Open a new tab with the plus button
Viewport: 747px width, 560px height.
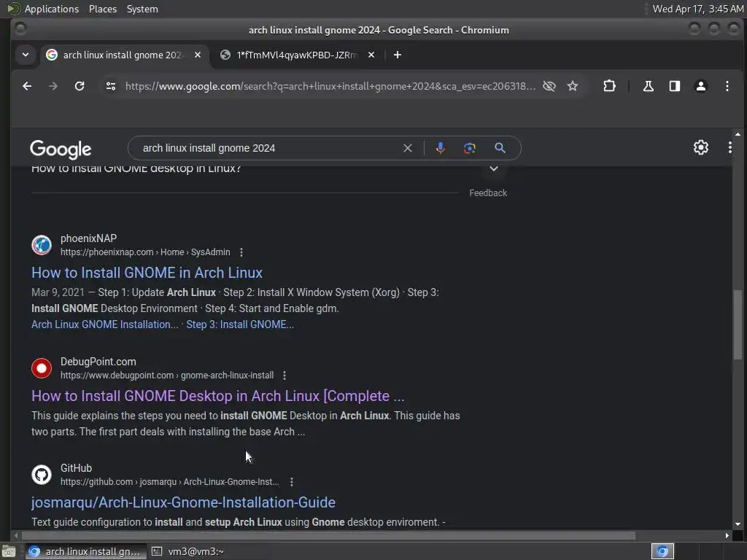click(398, 55)
